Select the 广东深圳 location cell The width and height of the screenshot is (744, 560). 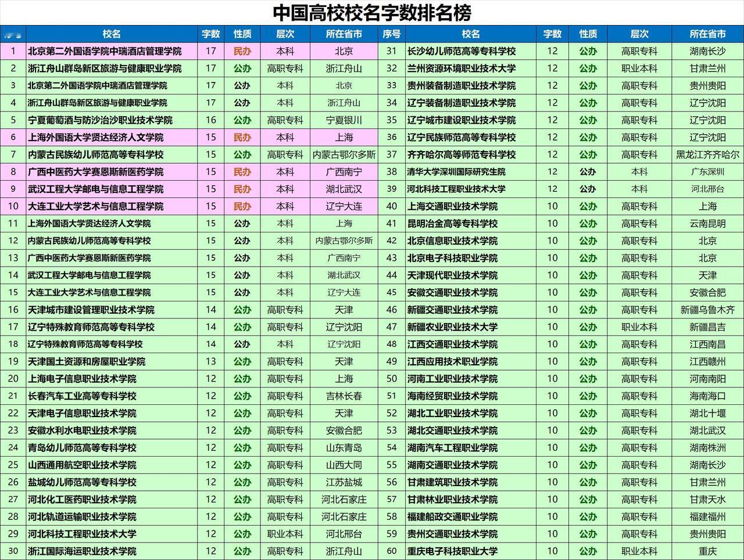click(707, 172)
